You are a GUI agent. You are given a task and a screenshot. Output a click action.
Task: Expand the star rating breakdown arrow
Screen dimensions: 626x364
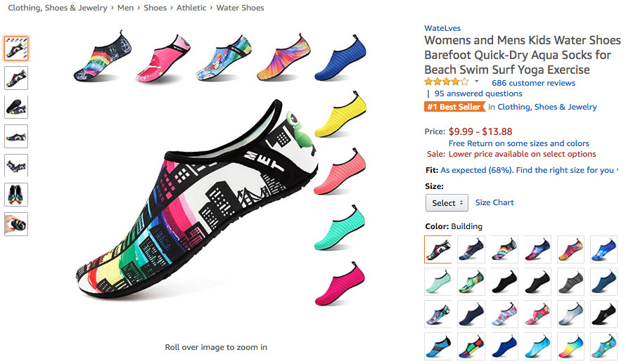476,82
